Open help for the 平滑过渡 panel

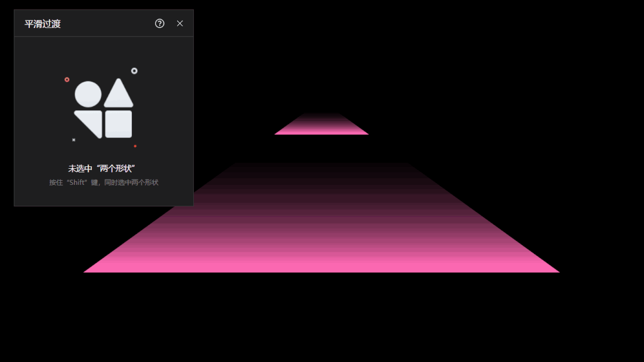[x=159, y=23]
